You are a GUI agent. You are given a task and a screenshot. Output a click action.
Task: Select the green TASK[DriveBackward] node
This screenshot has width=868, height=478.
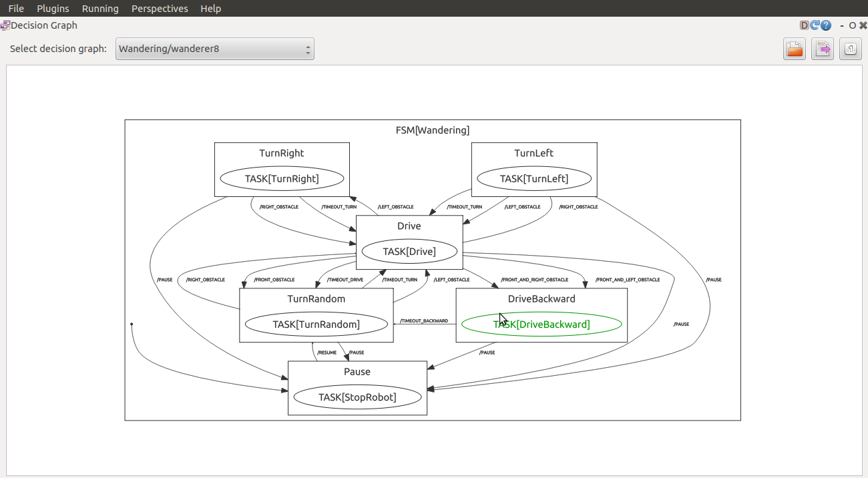pos(541,324)
